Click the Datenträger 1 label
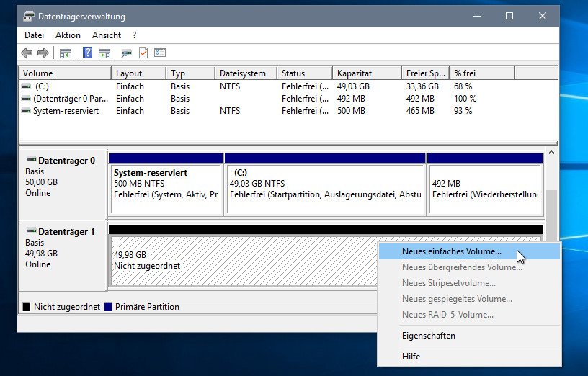Viewport: 588px width, 376px height. coord(66,232)
